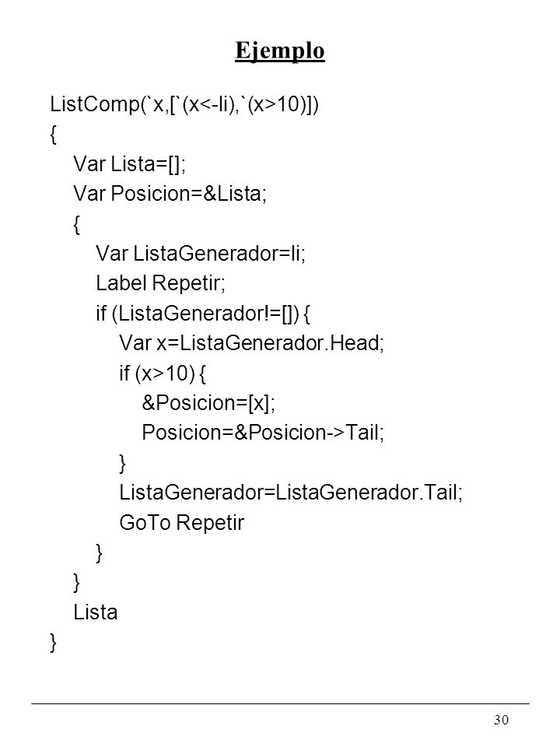560x747 pixels.
Task: Click the GoTo Repetir statement
Action: [181, 523]
